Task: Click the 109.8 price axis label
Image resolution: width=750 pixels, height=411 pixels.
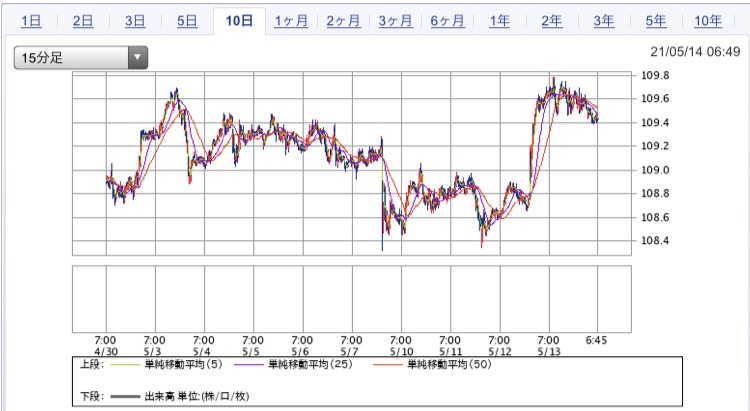Action: [655, 76]
